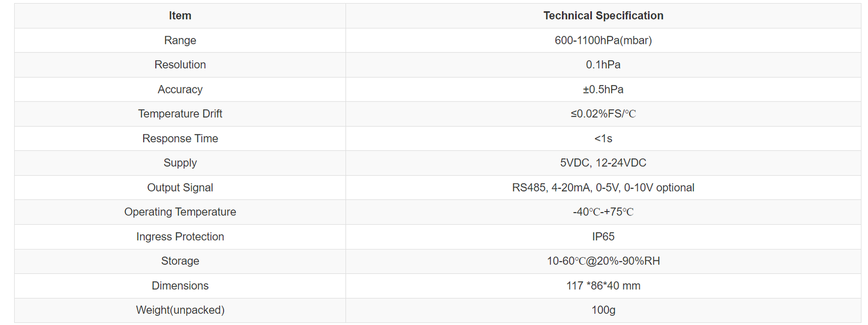The image size is (868, 325).
Task: Select the Accuracy row label
Action: (x=180, y=90)
